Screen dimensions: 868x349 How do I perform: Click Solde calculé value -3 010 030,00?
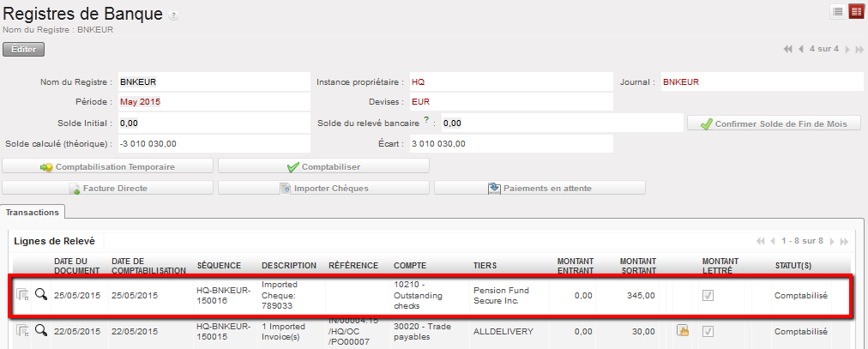tap(148, 143)
